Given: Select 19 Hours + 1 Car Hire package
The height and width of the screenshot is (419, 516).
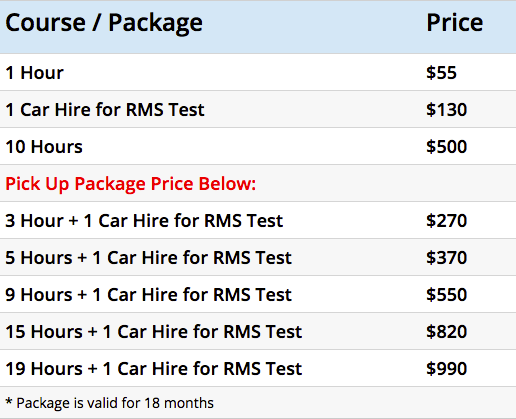Looking at the screenshot, I should pos(154,369).
